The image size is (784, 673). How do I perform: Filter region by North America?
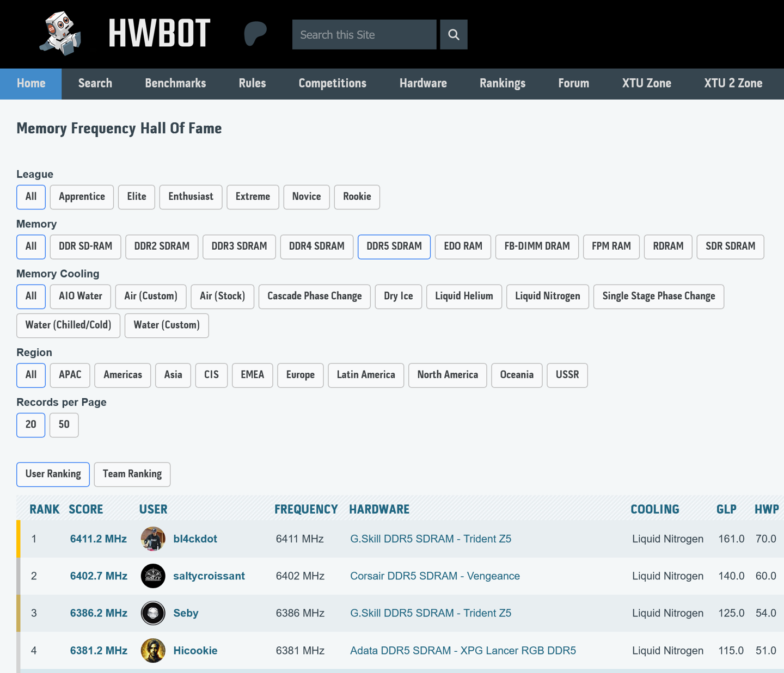pos(447,375)
